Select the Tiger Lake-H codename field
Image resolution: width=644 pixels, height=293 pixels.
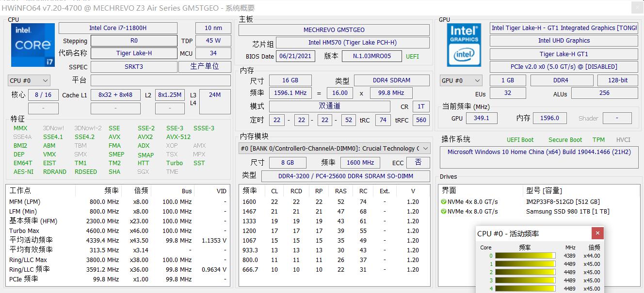tap(134, 53)
